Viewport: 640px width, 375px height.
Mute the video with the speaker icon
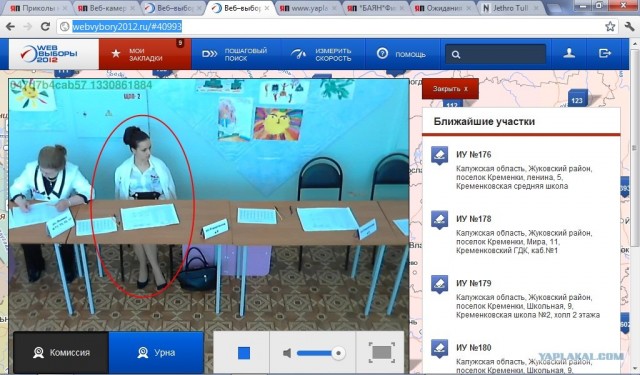coord(287,353)
